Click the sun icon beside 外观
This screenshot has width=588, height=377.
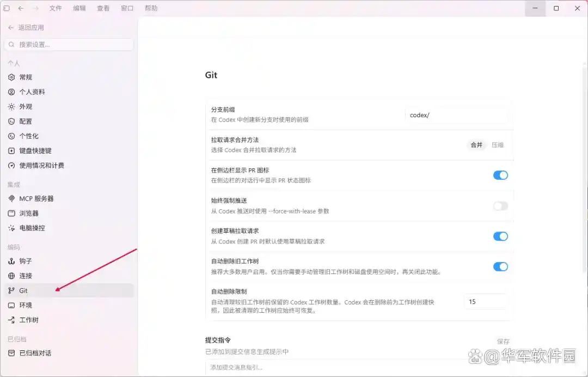11,107
